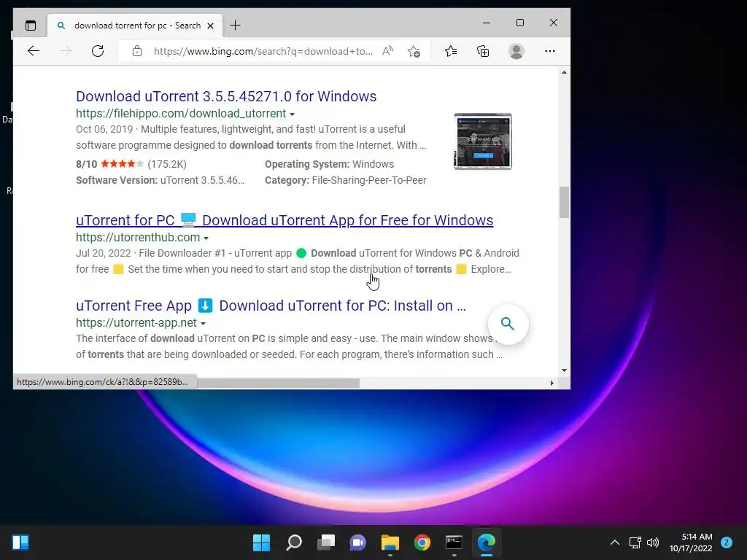The width and height of the screenshot is (747, 560).
Task: Open the notification center badge
Action: [x=727, y=542]
